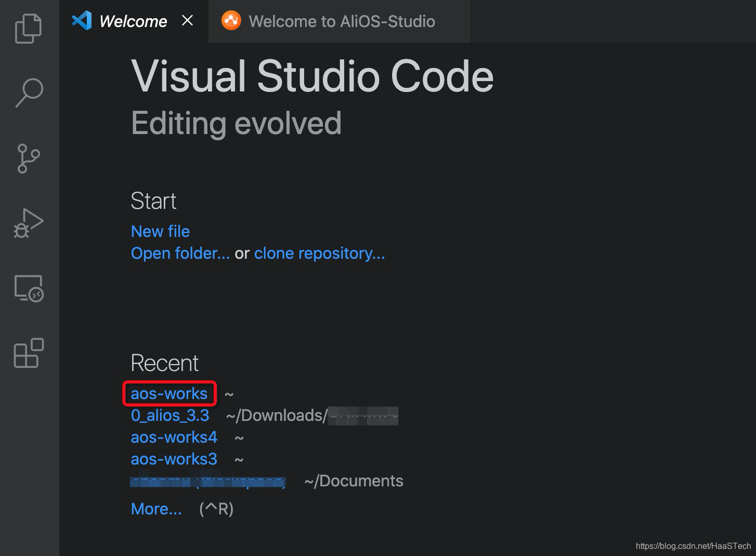The height and width of the screenshot is (556, 756).
Task: Close the Welcome tab
Action: pyautogui.click(x=188, y=20)
